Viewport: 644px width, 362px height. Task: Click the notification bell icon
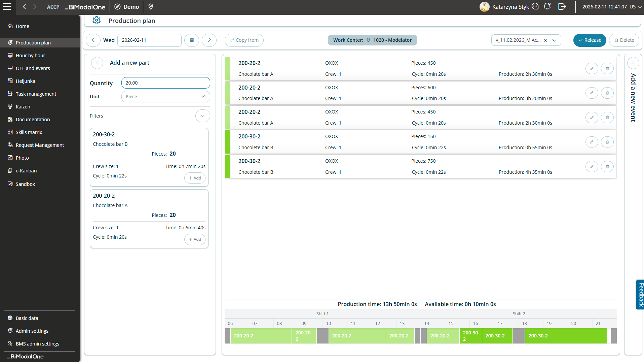[547, 6]
